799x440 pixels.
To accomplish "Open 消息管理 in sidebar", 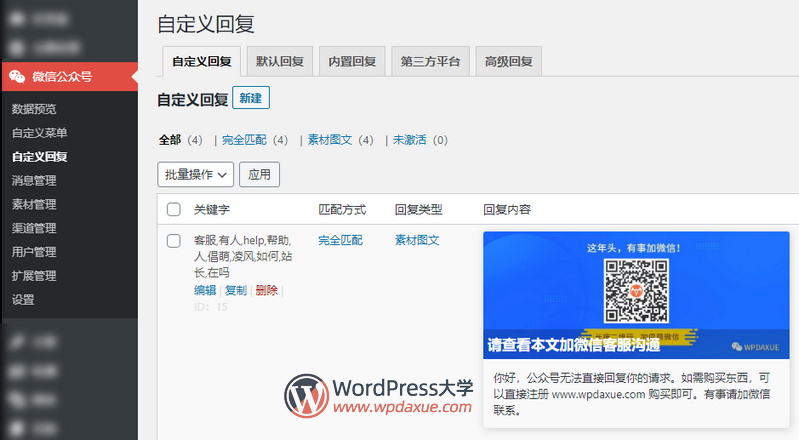I will 34,180.
